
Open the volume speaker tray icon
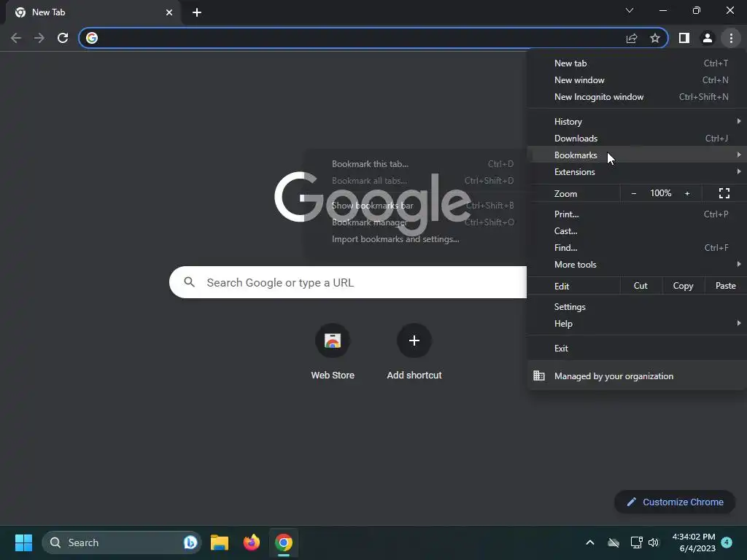[654, 542]
